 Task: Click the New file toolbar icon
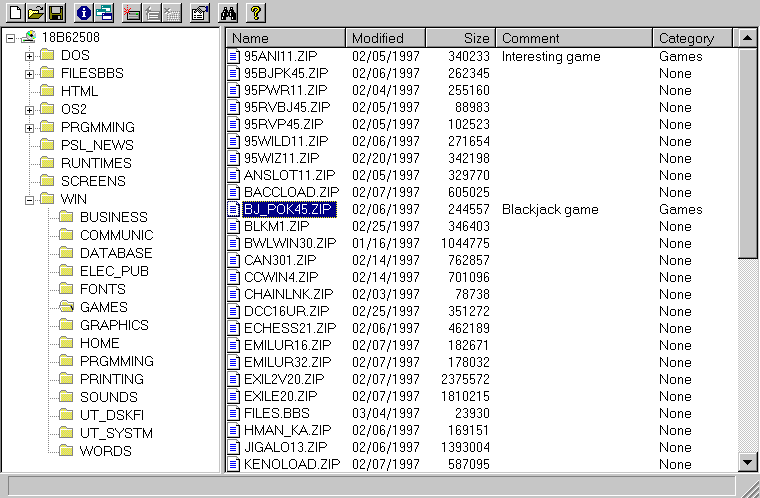point(15,12)
